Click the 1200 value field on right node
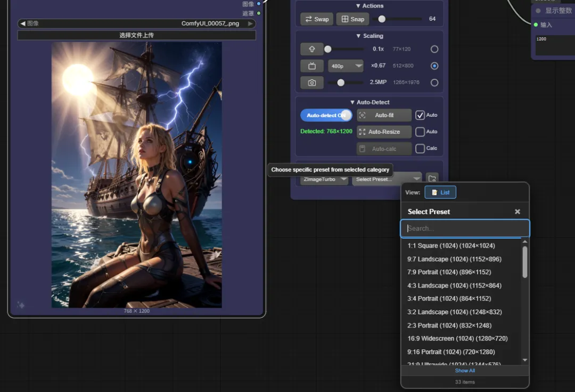Image resolution: width=575 pixels, height=392 pixels. pos(555,45)
